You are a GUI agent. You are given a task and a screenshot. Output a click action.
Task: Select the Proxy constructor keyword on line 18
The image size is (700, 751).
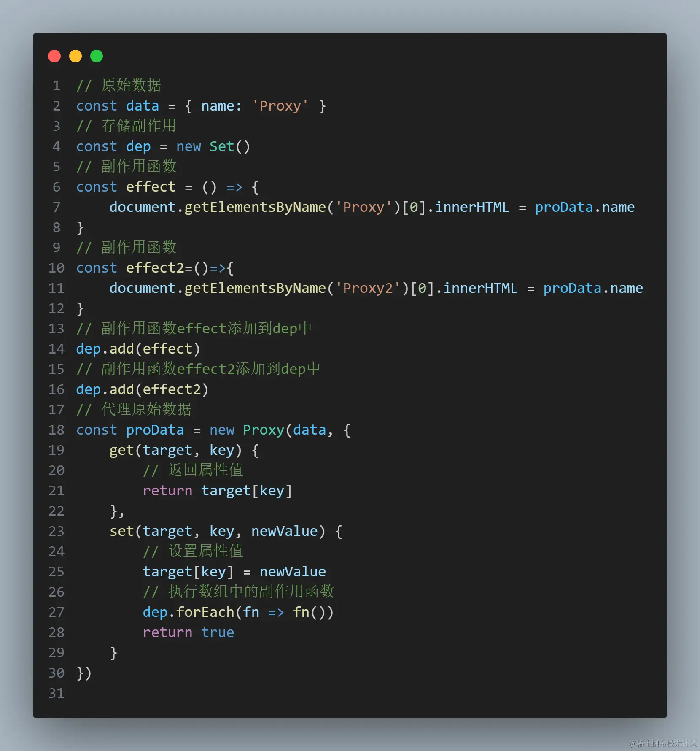[x=263, y=430]
